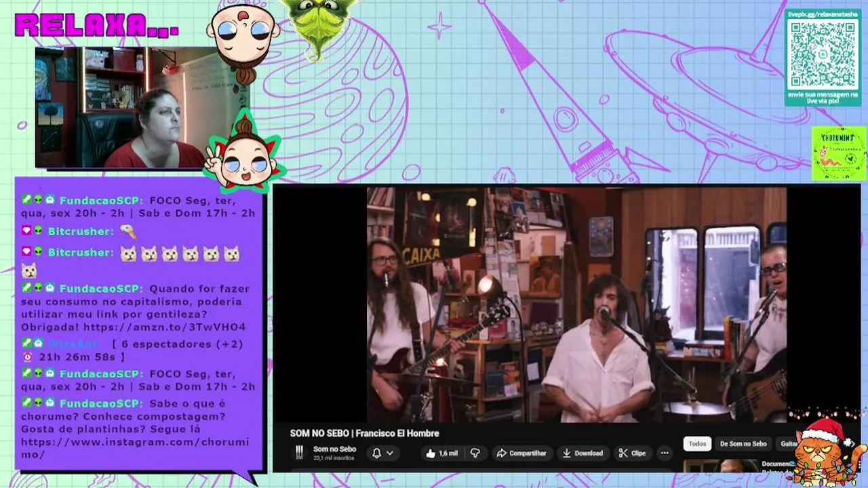This screenshot has height=488, width=868.
Task: Click the '6 espectadores (+2)' chat text
Action: point(182,344)
